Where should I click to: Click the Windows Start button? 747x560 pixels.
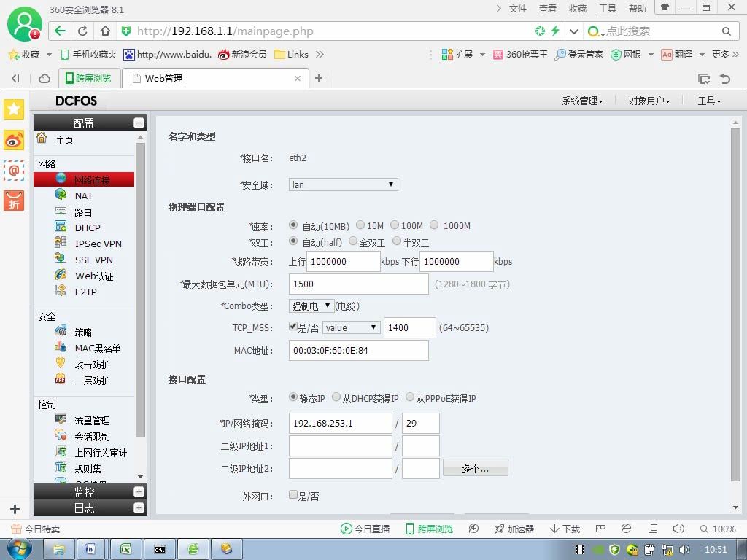pos(20,549)
